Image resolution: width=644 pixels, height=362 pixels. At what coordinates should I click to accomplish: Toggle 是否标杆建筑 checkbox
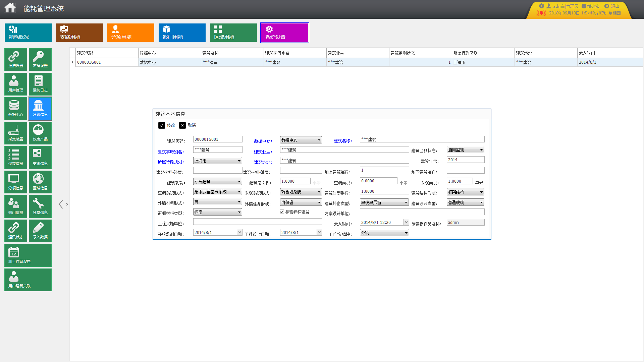[282, 212]
